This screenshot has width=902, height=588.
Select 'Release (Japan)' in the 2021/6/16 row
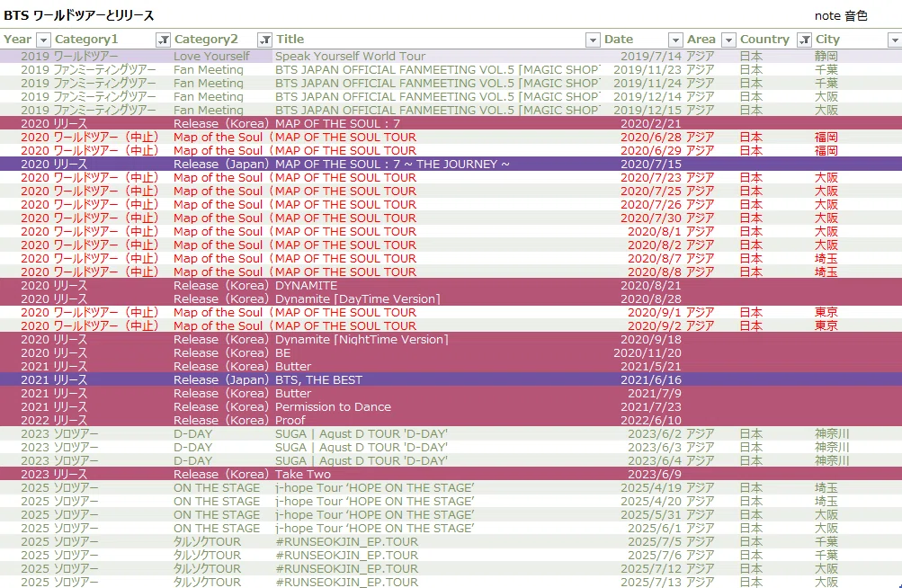(x=221, y=379)
